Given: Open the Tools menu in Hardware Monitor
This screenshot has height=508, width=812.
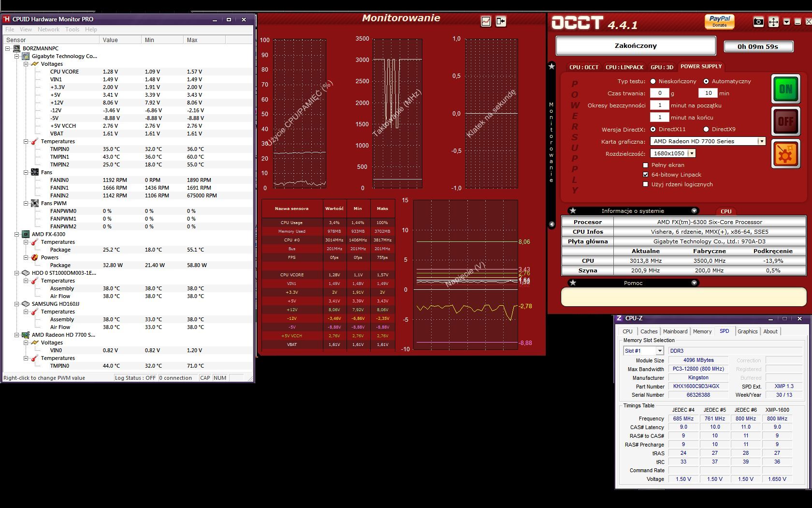Looking at the screenshot, I should click(72, 30).
